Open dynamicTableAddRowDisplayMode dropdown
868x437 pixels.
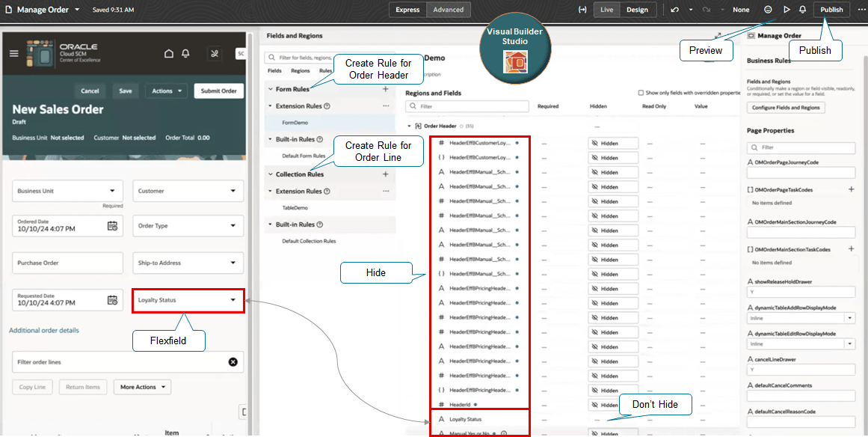coord(849,317)
